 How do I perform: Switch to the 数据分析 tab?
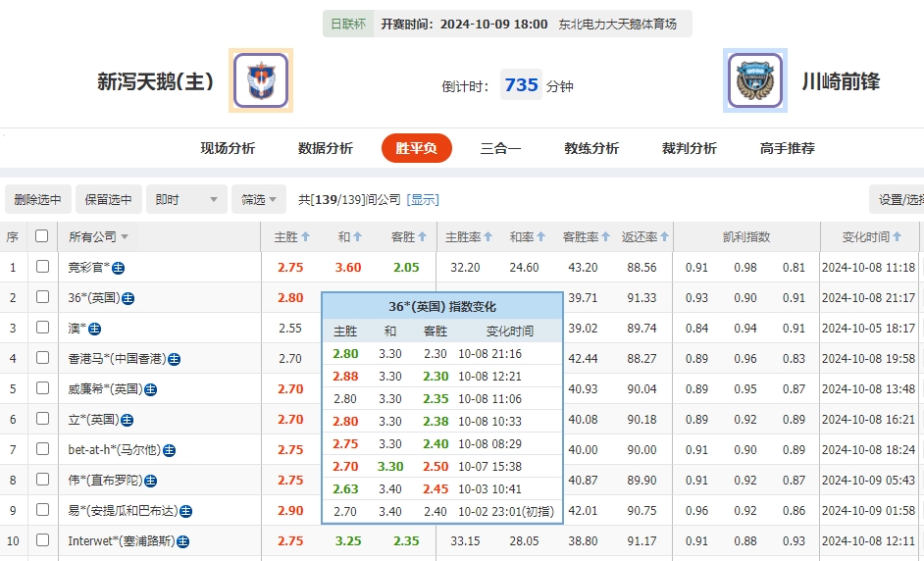[325, 148]
